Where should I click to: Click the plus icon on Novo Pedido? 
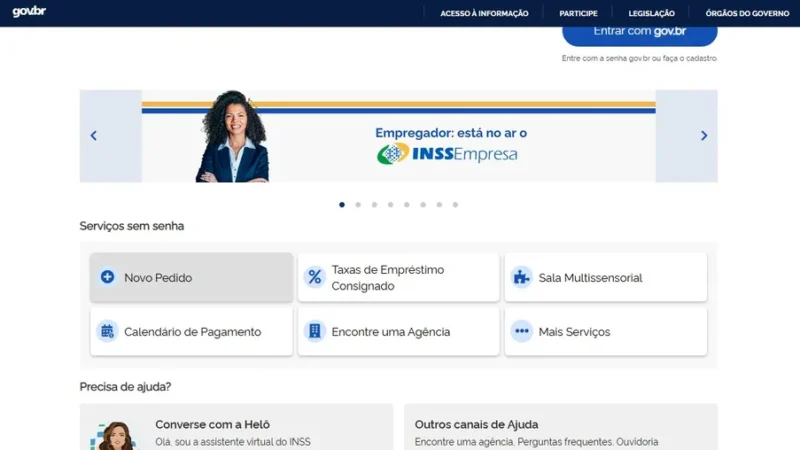pos(107,277)
